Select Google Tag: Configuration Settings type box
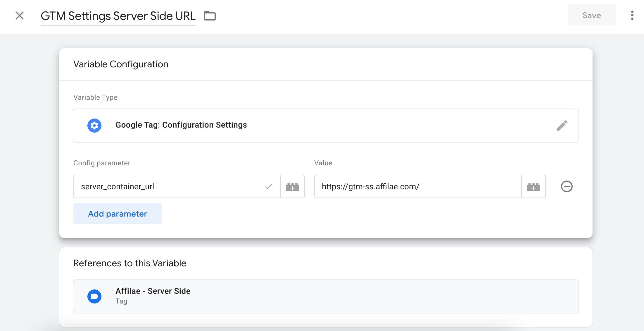Image resolution: width=644 pixels, height=331 pixels. [x=325, y=126]
